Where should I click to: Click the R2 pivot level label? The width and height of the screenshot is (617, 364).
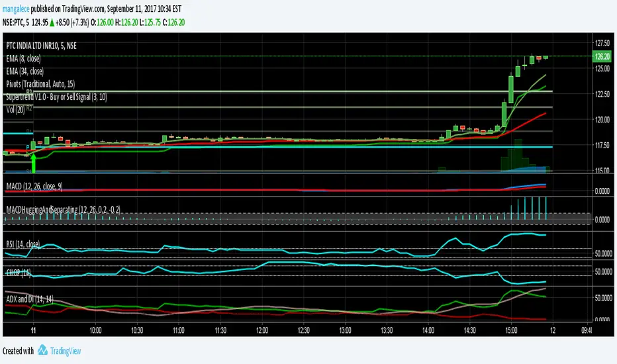coord(30,108)
